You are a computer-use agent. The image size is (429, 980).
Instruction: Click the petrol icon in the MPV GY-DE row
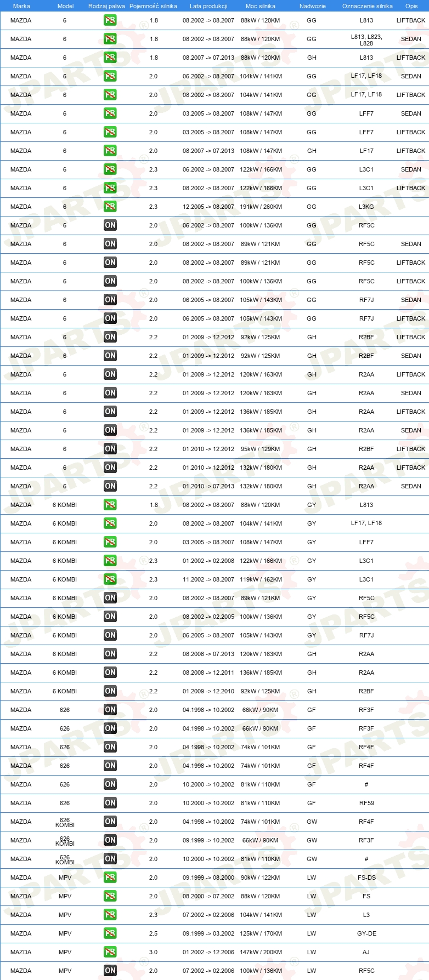[x=110, y=933]
